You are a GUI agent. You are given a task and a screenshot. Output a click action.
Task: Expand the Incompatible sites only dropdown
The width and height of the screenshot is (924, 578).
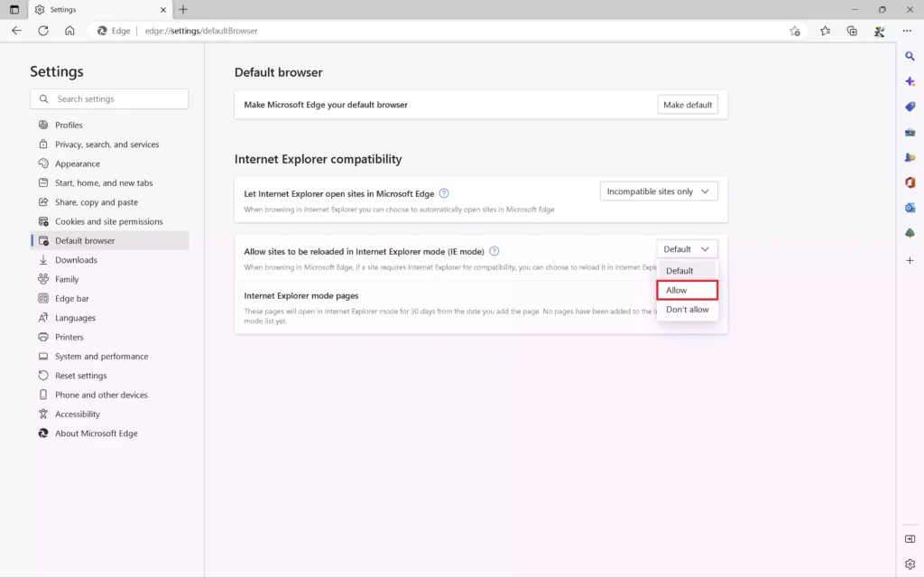659,191
